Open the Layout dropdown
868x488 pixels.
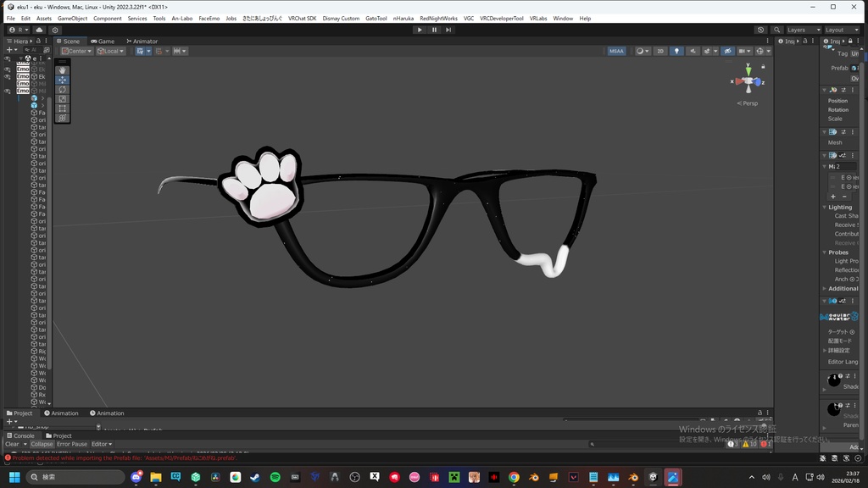click(840, 30)
